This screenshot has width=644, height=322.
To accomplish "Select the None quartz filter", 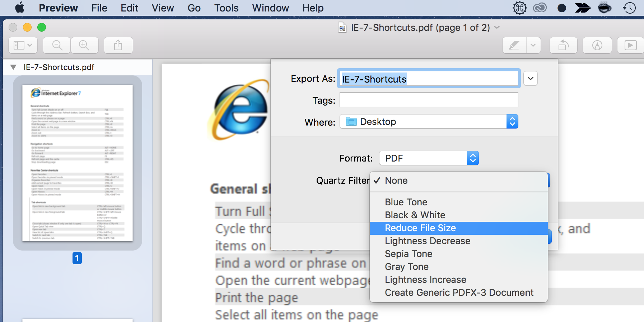I will [x=459, y=181].
